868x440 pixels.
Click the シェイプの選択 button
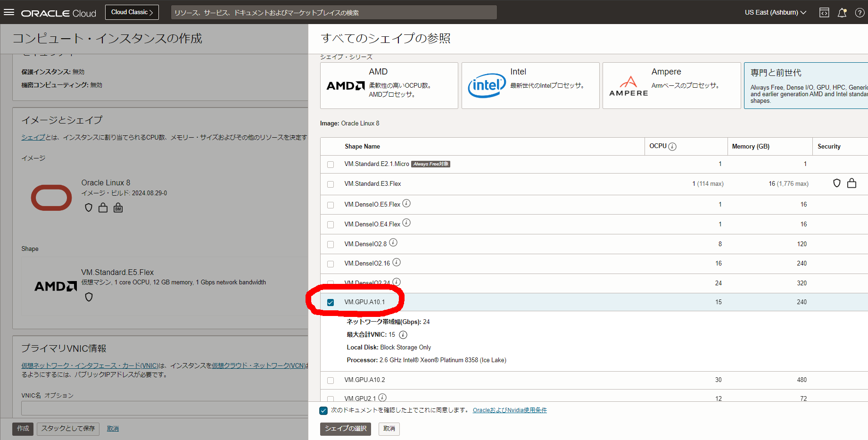click(x=345, y=429)
